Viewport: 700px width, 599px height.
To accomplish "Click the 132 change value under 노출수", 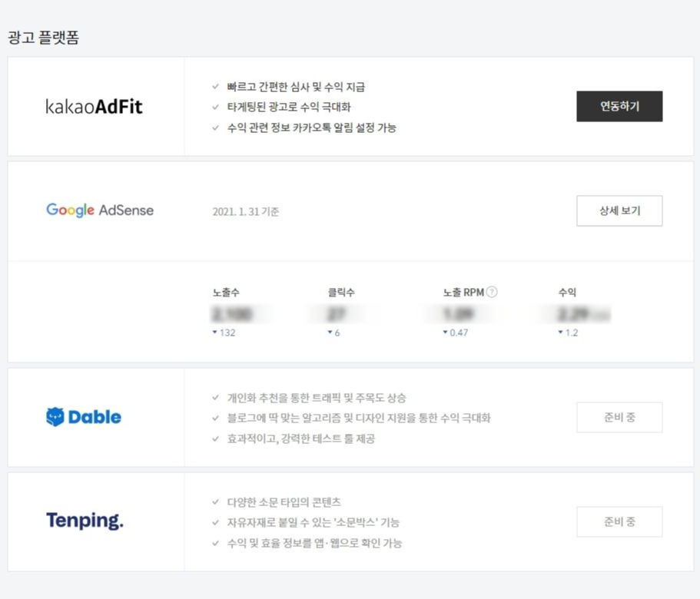I will click(x=227, y=333).
